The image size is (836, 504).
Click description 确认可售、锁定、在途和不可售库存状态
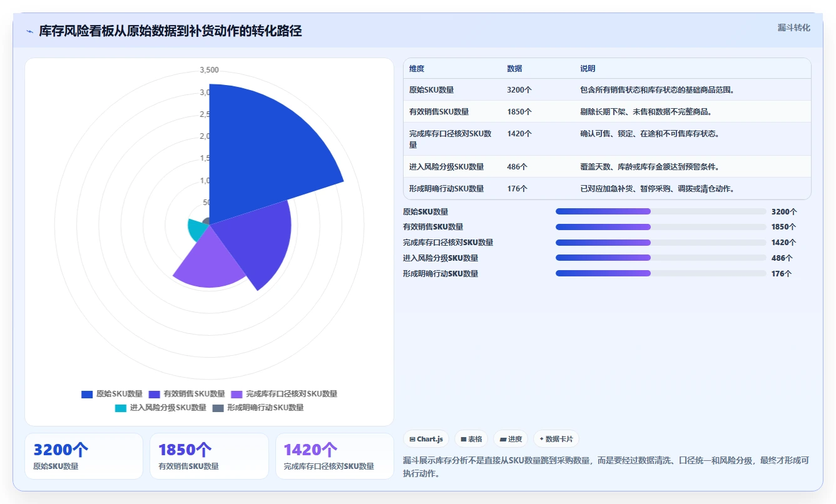tap(651, 134)
